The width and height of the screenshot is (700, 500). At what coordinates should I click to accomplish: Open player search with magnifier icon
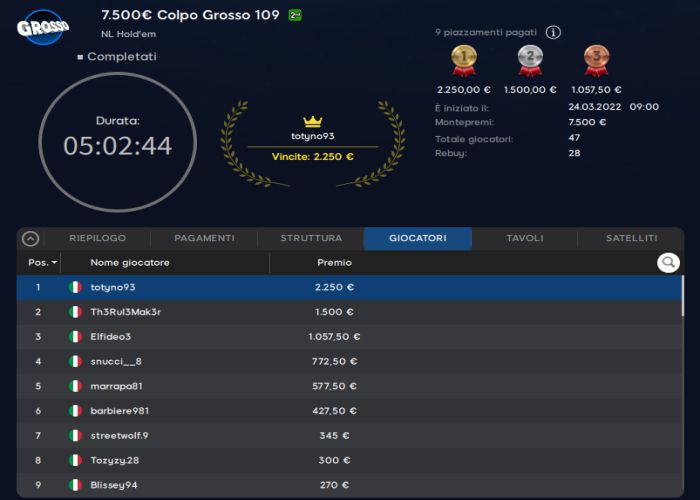[668, 263]
